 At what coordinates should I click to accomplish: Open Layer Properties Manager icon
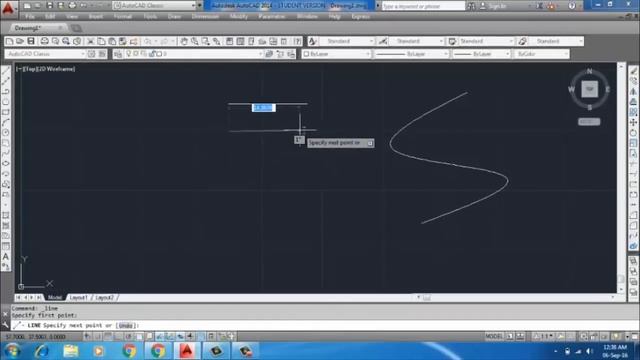pyautogui.click(x=118, y=54)
